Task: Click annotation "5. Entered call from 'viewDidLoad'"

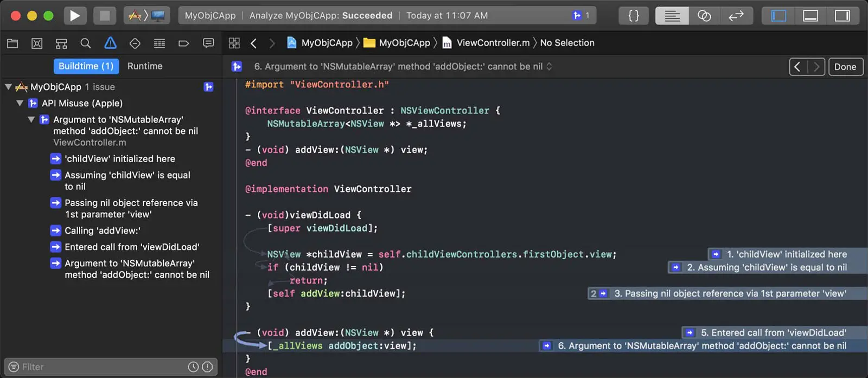Action: tap(774, 332)
